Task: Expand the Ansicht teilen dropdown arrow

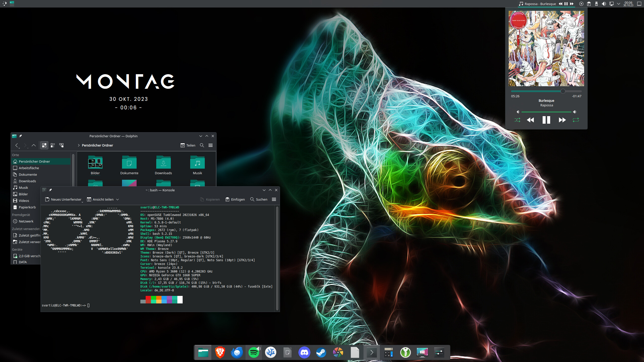Action: [x=117, y=199]
